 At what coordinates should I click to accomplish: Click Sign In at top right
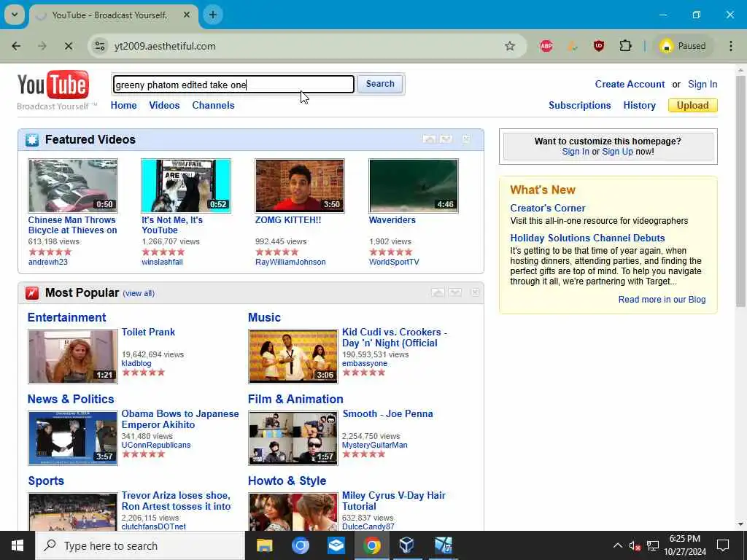pyautogui.click(x=703, y=85)
